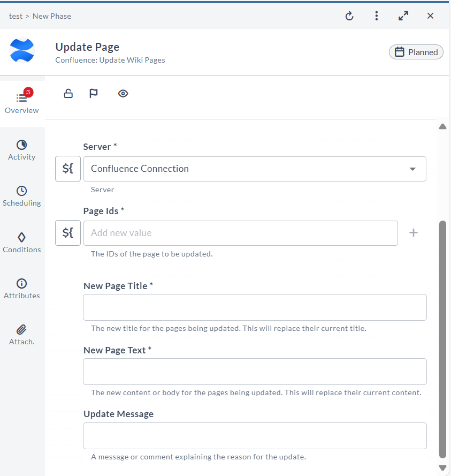The width and height of the screenshot is (451, 476).
Task: Go to the Scheduling tab
Action: click(x=22, y=197)
